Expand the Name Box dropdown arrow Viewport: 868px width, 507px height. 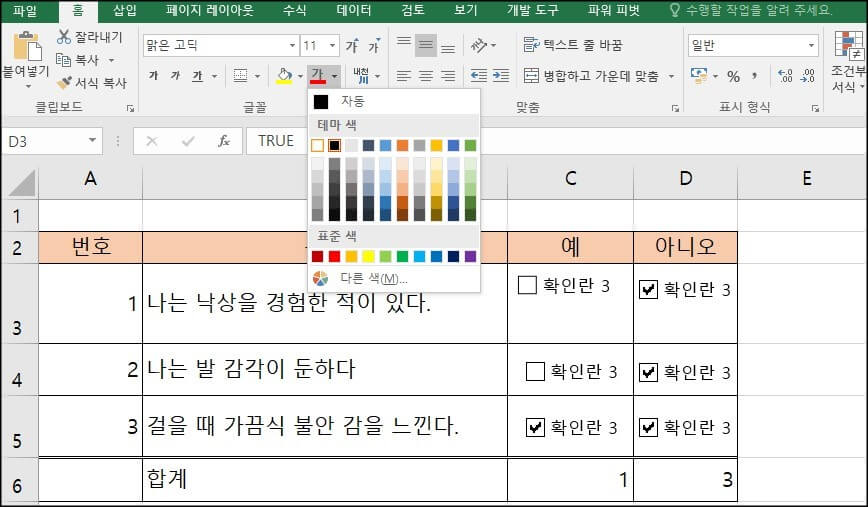coord(92,141)
